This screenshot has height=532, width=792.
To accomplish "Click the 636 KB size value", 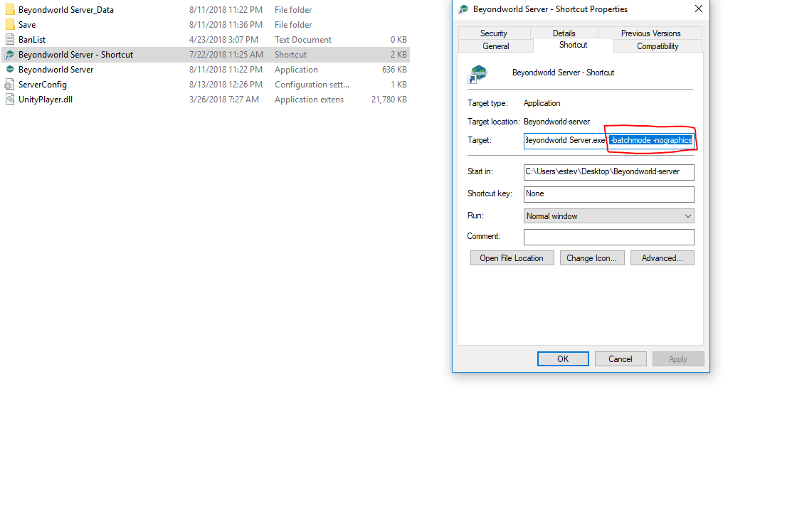I will (x=394, y=70).
